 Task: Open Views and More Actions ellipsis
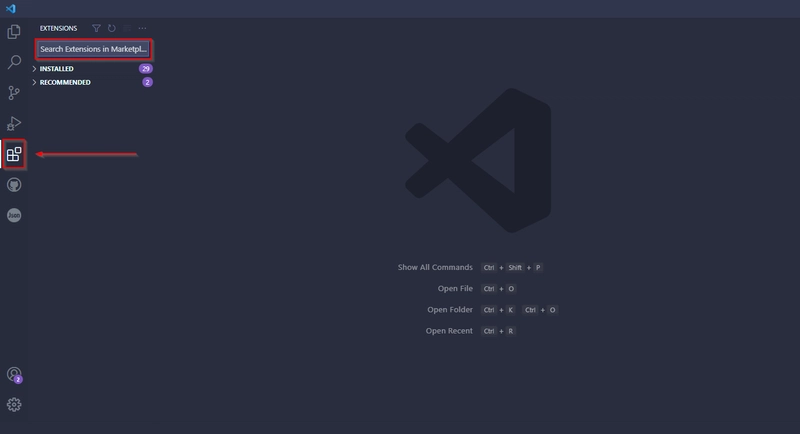pyautogui.click(x=142, y=28)
